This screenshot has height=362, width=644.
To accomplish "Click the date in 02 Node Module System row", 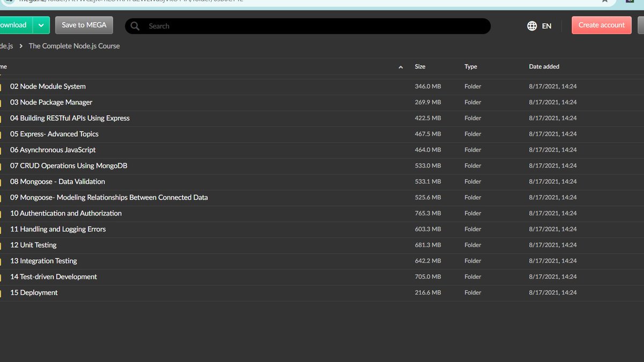I will [x=553, y=86].
